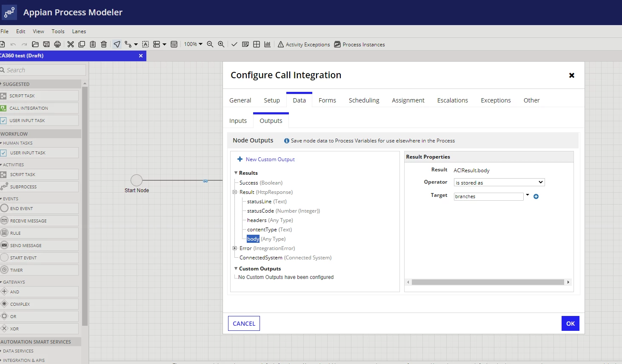Expand the Error (IntegrationError) tree node
This screenshot has height=364, width=622.
pos(234,248)
